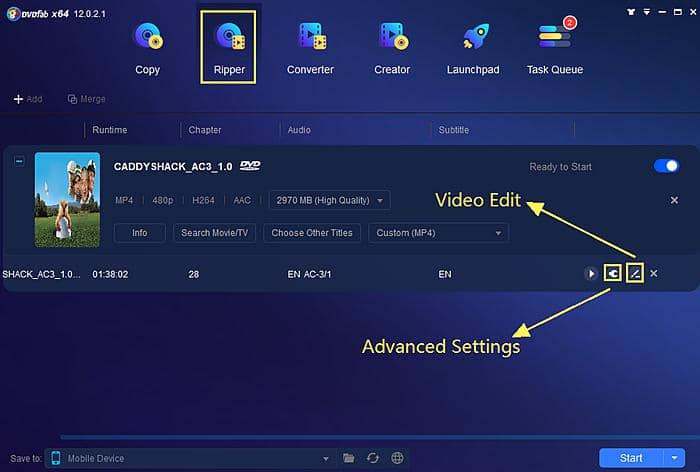Click the EN subtitle value
The image size is (700, 472).
point(445,274)
